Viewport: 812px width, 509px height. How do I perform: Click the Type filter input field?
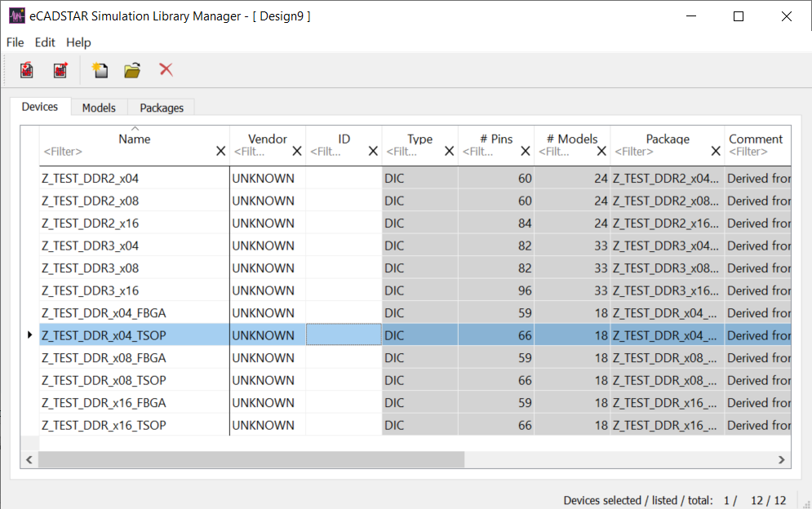click(x=413, y=152)
